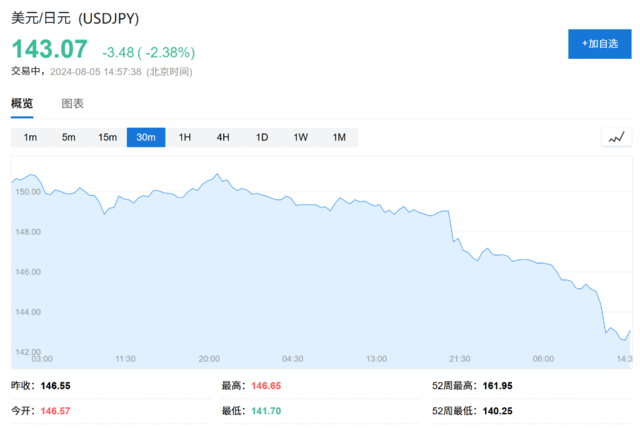Switch to the 概览 tab

pyautogui.click(x=22, y=104)
